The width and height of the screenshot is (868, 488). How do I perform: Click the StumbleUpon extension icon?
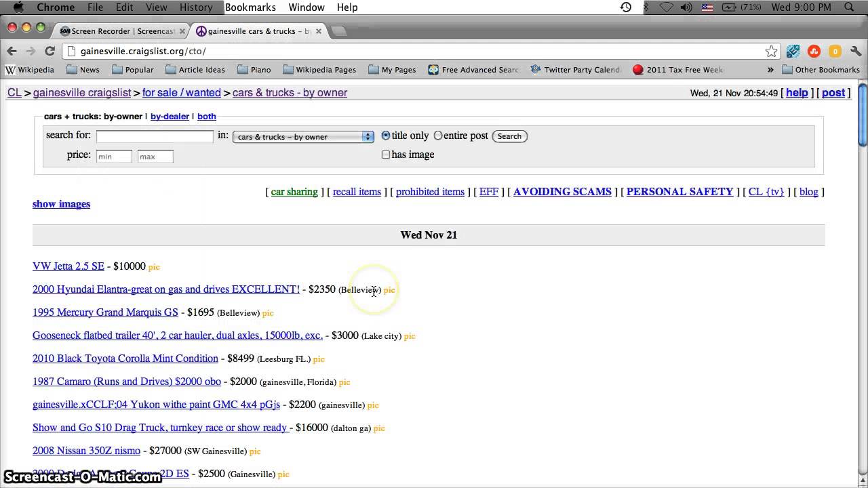(x=814, y=51)
